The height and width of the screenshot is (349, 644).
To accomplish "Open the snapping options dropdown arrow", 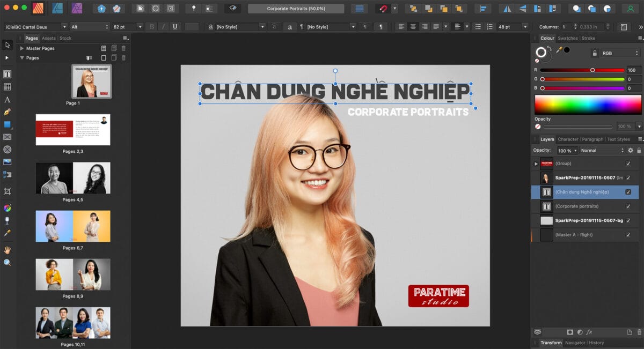I will click(x=394, y=9).
